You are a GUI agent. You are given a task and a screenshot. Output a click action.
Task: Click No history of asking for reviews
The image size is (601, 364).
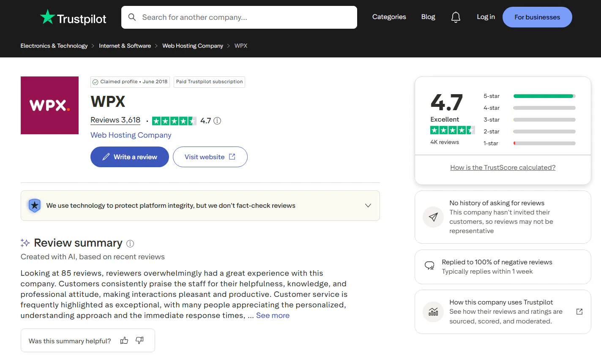497,203
